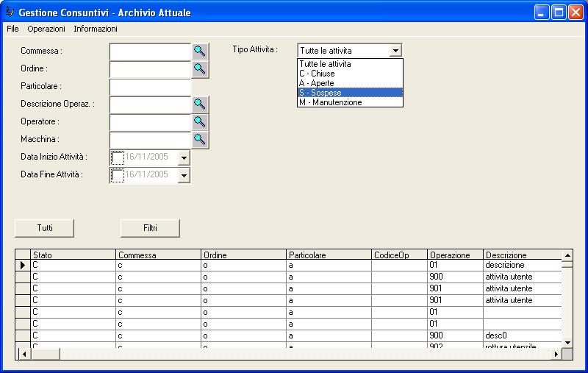Screen dimensions: 588x373
Task: Minimize the Gestione Consuntivi window
Action: point(542,13)
